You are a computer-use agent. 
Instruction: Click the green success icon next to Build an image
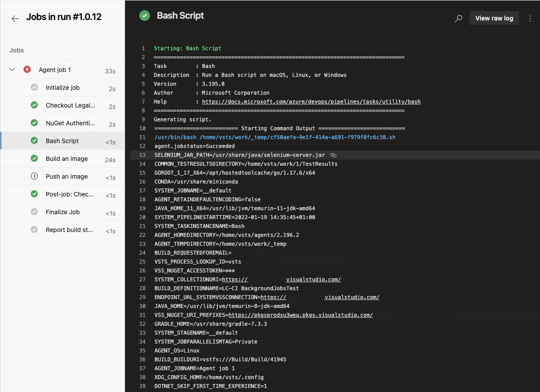point(34,159)
